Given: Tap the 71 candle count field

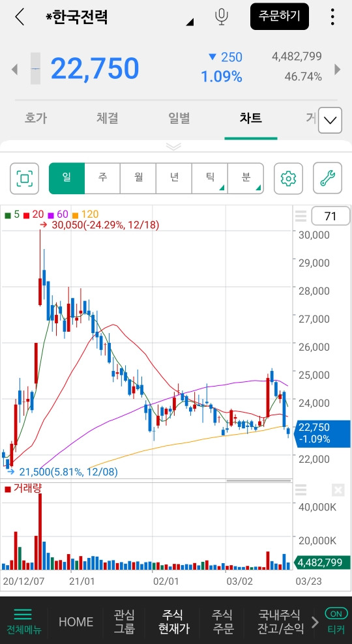Looking at the screenshot, I should pyautogui.click(x=330, y=216).
